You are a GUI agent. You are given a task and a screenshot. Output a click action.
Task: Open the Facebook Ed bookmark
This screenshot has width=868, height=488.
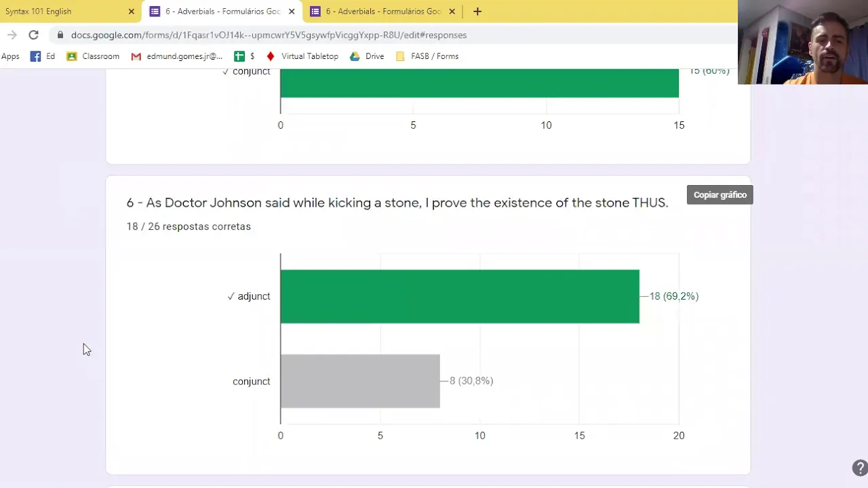[43, 56]
